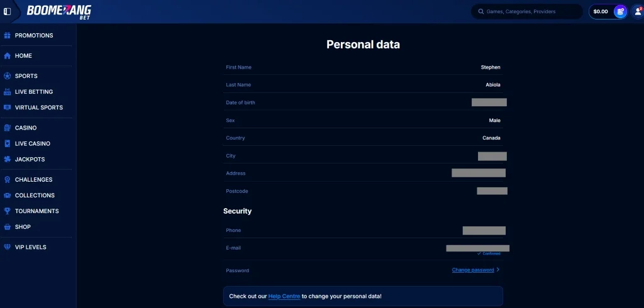Image resolution: width=644 pixels, height=308 pixels.
Task: Click the Live Betting icon
Action: [7, 92]
